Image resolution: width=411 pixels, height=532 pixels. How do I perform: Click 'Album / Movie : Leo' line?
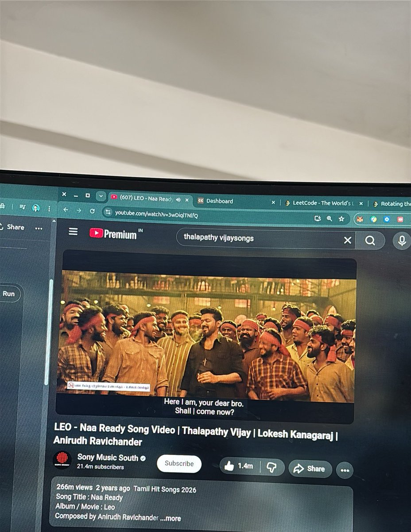(x=85, y=506)
